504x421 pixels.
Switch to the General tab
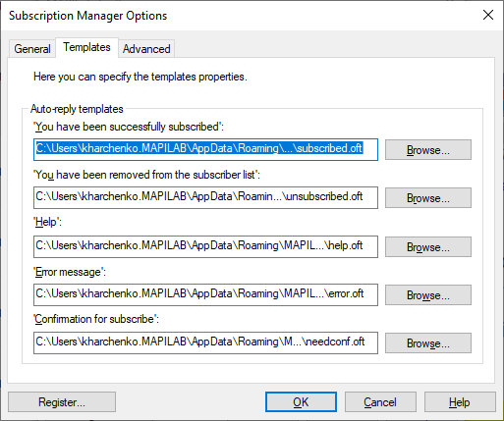click(x=32, y=49)
